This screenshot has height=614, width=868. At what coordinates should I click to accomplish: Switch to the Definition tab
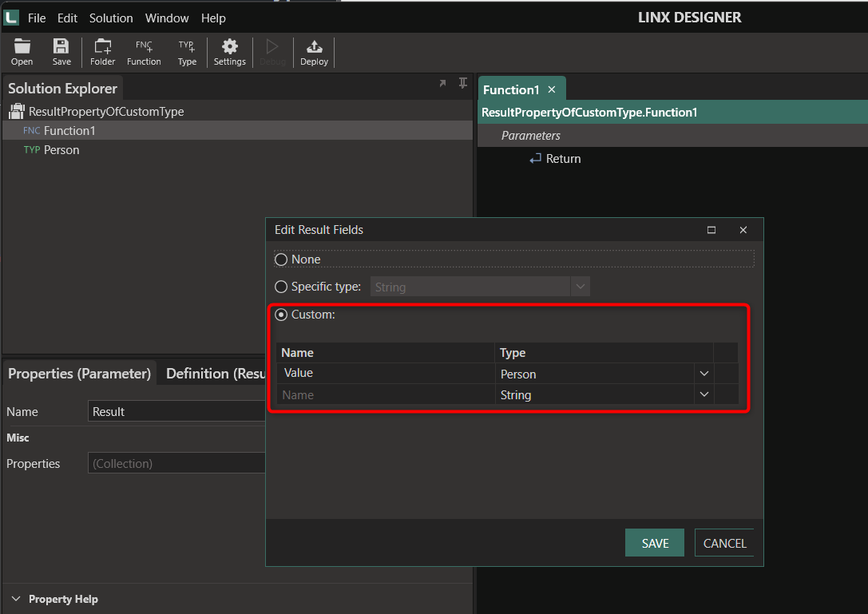216,374
